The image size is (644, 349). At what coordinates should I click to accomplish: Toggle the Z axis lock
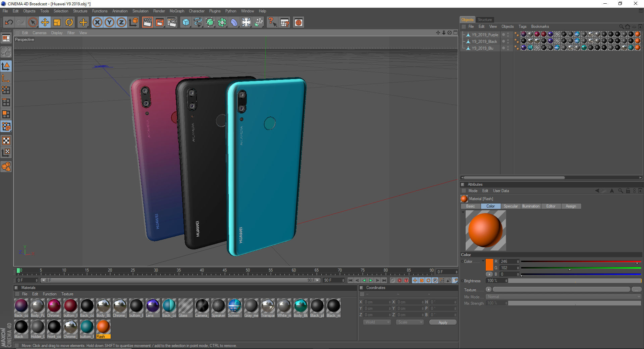121,22
